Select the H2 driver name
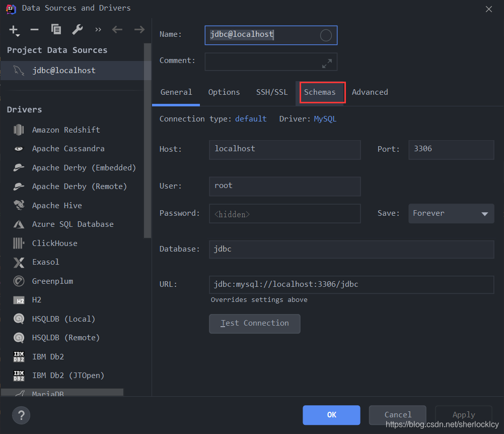Viewport: 504px width, 434px height. coord(37,300)
